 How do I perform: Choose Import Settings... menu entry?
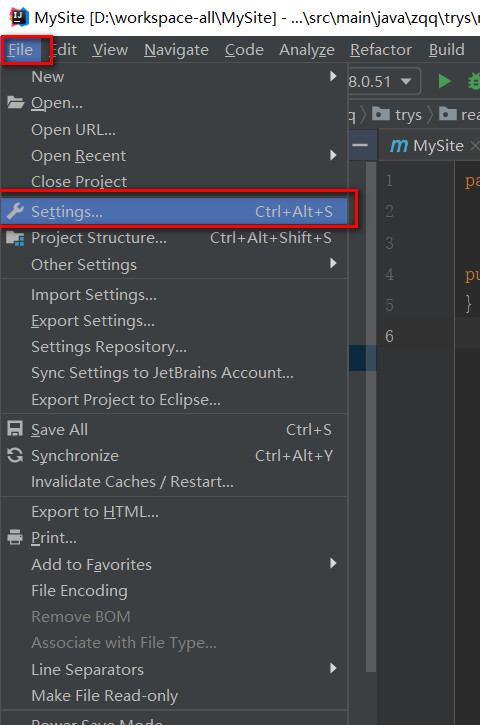click(x=174, y=295)
